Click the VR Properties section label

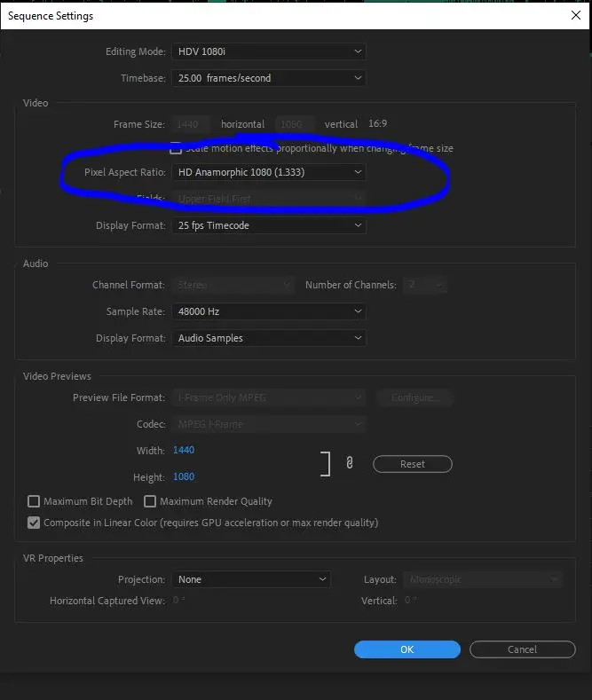53,558
